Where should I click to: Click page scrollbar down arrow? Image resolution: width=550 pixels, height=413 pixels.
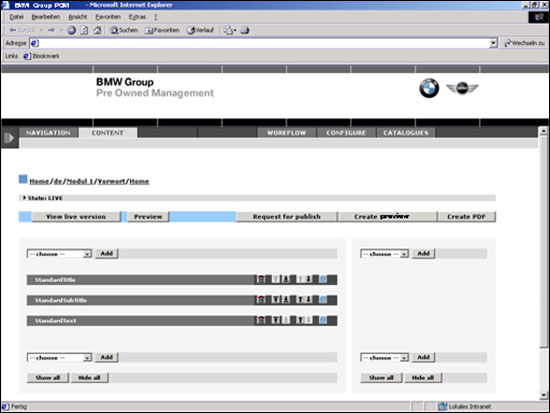pos(543,395)
